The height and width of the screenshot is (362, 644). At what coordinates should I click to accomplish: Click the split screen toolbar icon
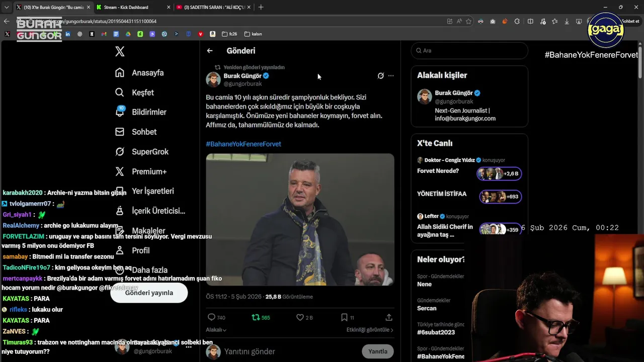(x=530, y=21)
